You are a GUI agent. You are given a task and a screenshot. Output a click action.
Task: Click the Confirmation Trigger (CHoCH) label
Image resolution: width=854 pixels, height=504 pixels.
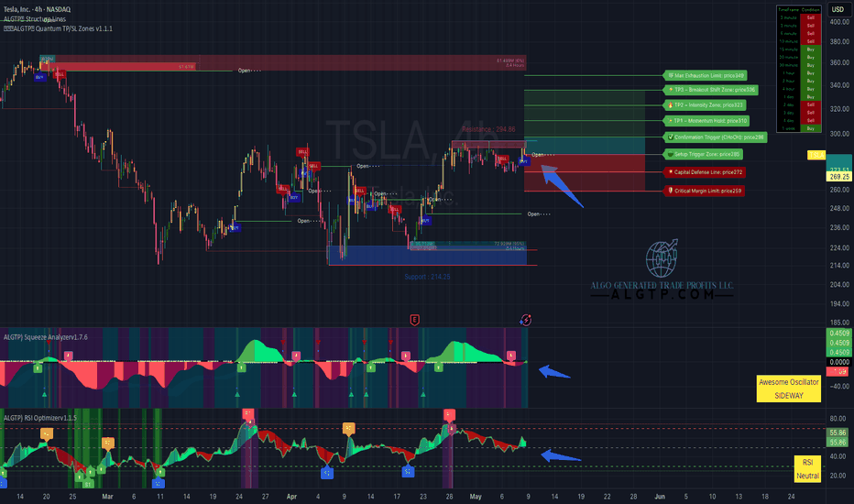(715, 137)
